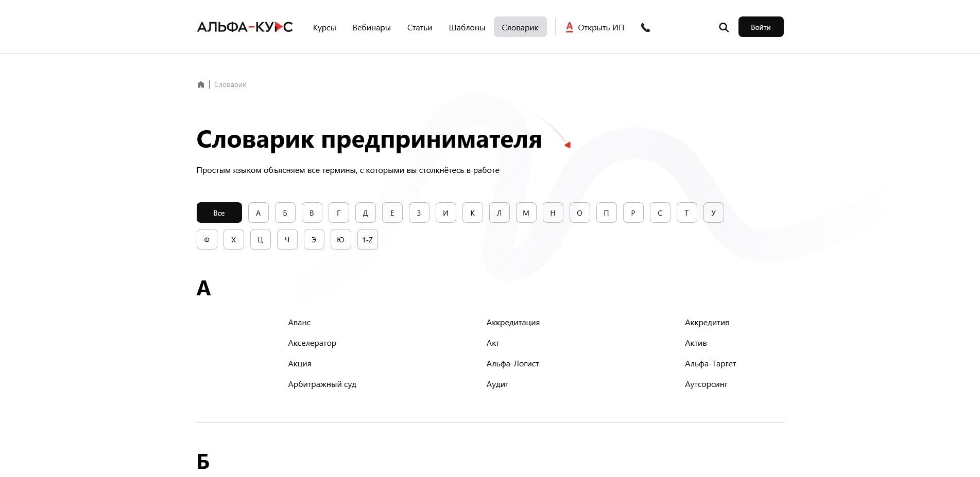Click the home icon in the breadcrumb
This screenshot has width=980, height=477.
click(x=201, y=84)
